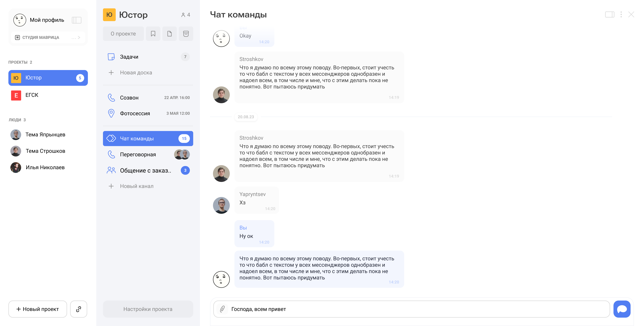Open the bookmarks icon in Юстор header
The height and width of the screenshot is (326, 644).
point(153,34)
